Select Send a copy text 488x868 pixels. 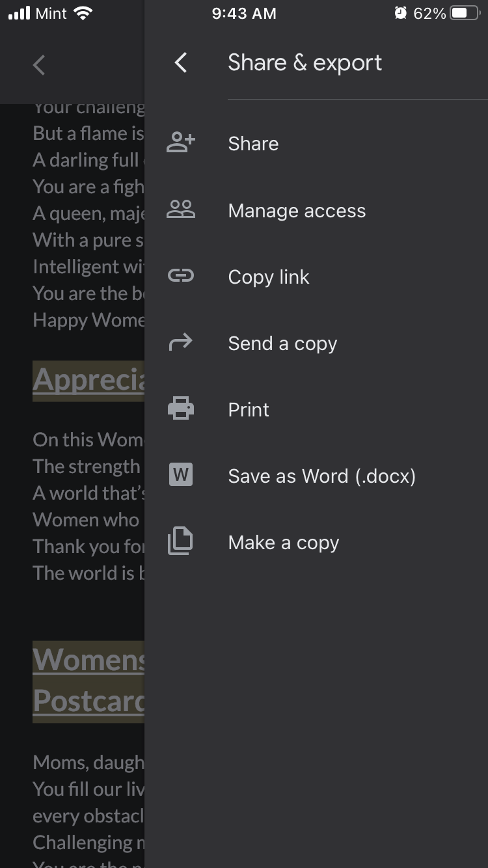tap(282, 344)
